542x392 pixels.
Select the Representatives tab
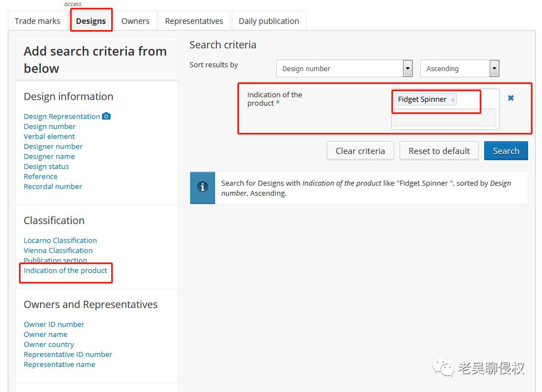pyautogui.click(x=194, y=21)
